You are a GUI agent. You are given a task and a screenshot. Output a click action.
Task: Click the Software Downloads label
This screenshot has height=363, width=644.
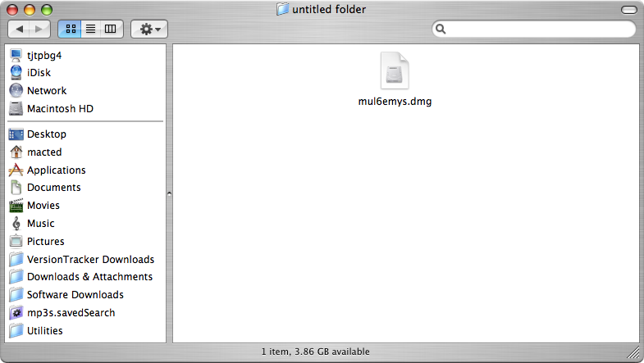tap(75, 295)
